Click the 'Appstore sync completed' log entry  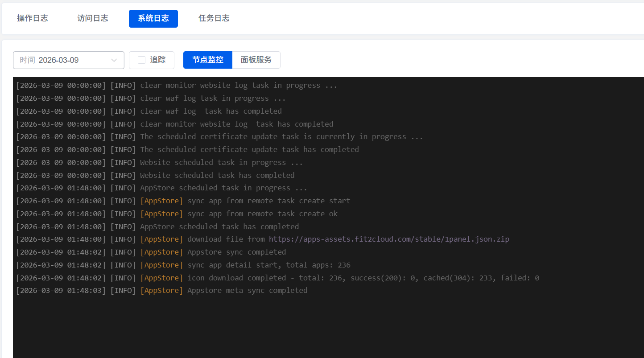(236, 252)
